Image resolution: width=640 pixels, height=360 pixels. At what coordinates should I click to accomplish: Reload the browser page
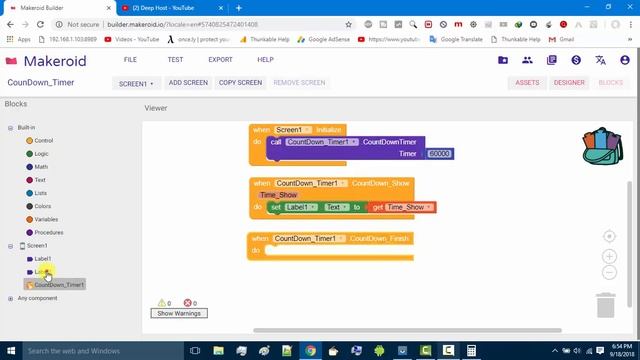point(40,24)
